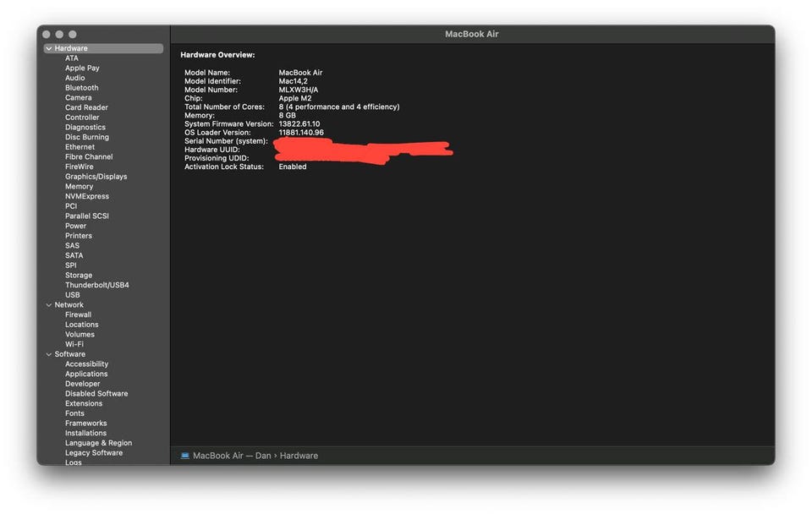812x514 pixels.
Task: Click OS Loader Version 11881.140.96
Action: point(301,133)
